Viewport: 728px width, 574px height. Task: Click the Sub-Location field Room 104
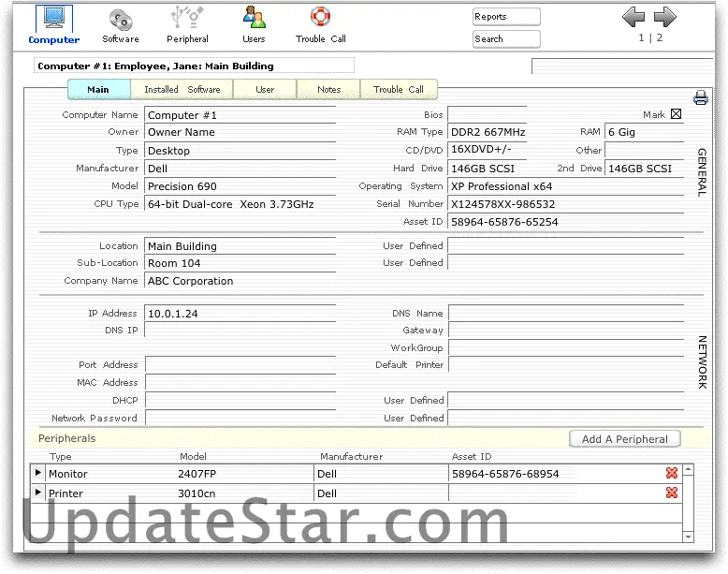[x=240, y=263]
